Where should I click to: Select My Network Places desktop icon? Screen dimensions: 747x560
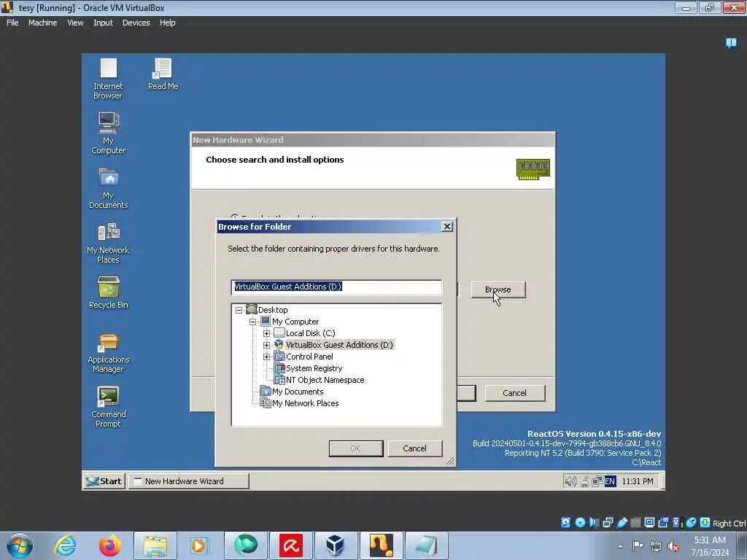click(x=108, y=243)
